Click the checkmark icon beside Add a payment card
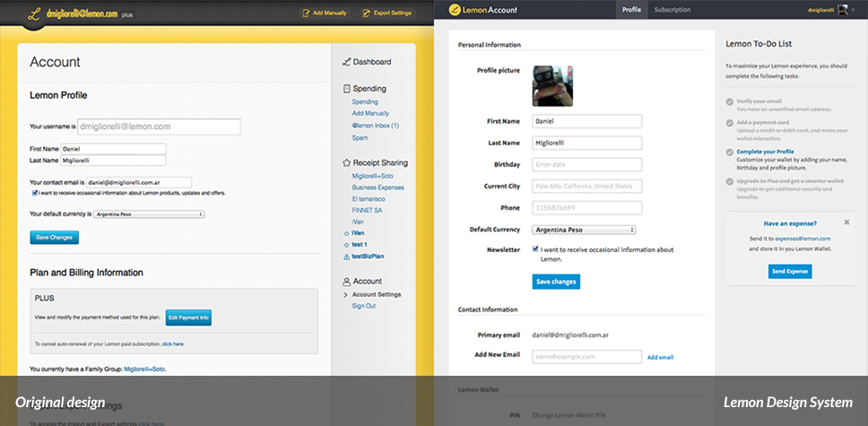The image size is (868, 426). 730,123
